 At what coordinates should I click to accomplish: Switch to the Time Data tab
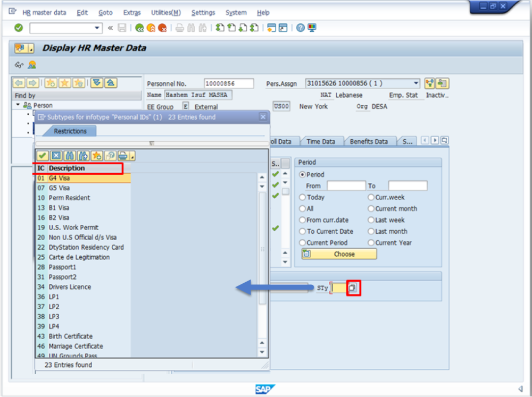click(x=321, y=141)
